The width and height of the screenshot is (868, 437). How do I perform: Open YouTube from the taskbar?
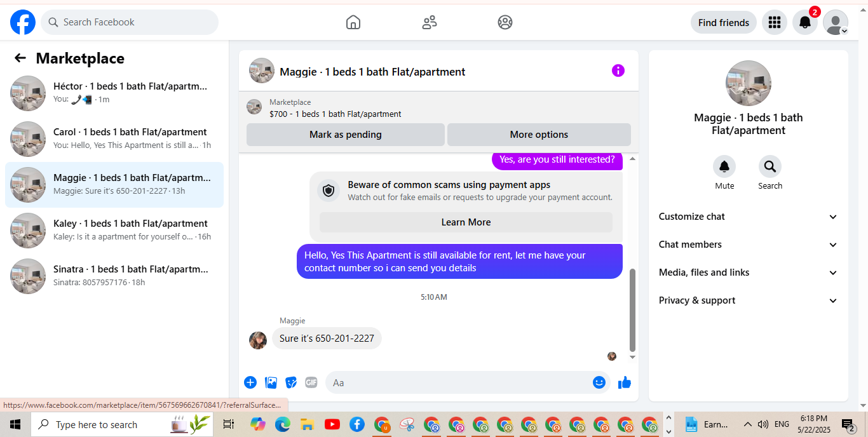point(332,424)
